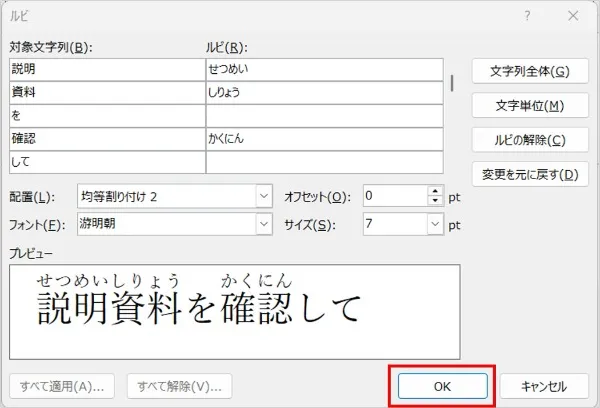The height and width of the screenshot is (408, 600).
Task: Expand the フォント dropdown showing 游明朝
Action: pyautogui.click(x=264, y=225)
